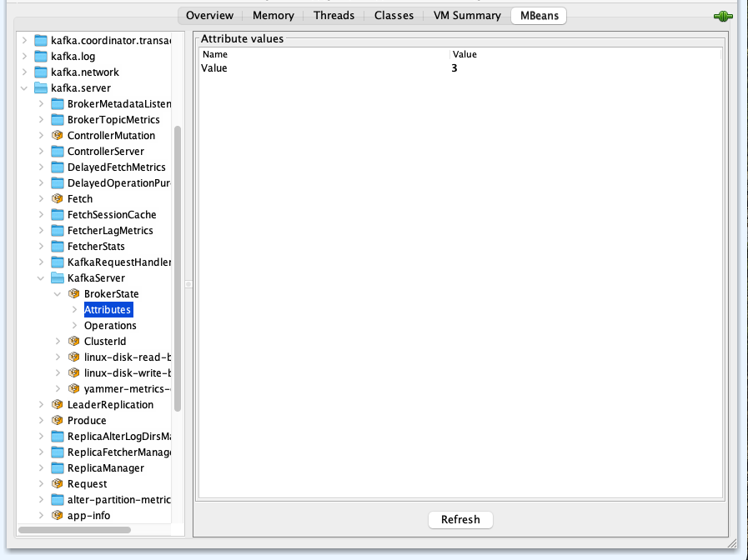
Task: Switch to the Memory tab
Action: [274, 16]
